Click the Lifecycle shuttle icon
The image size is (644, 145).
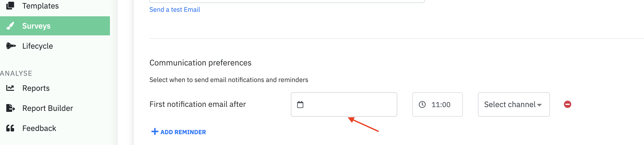pos(11,46)
